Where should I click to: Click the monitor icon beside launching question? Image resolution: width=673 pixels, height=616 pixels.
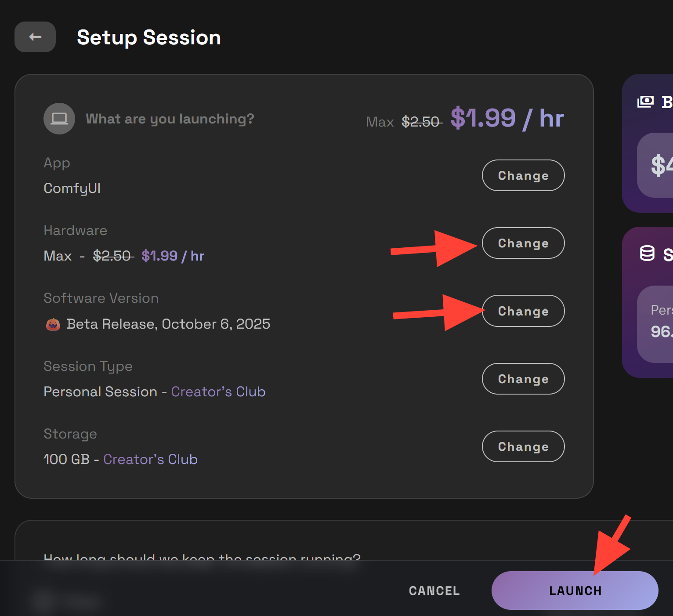point(59,118)
